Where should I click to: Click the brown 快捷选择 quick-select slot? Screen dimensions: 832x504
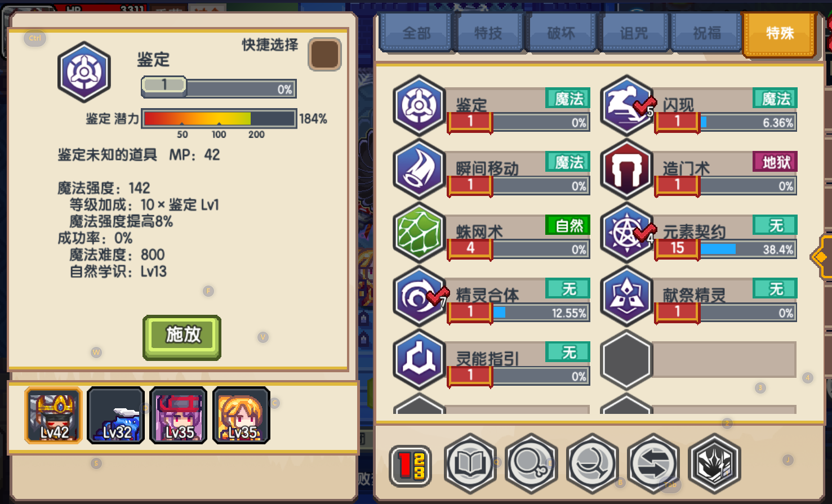coord(325,55)
